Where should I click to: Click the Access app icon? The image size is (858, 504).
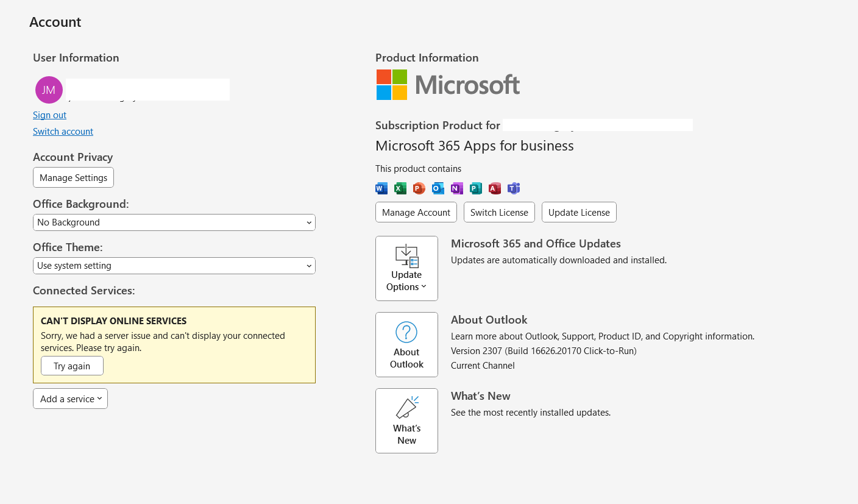(494, 188)
